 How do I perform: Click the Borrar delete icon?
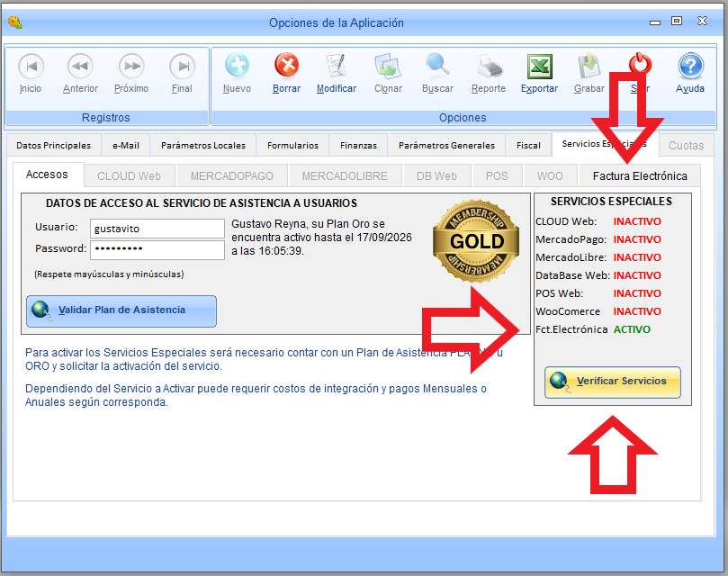pos(286,66)
